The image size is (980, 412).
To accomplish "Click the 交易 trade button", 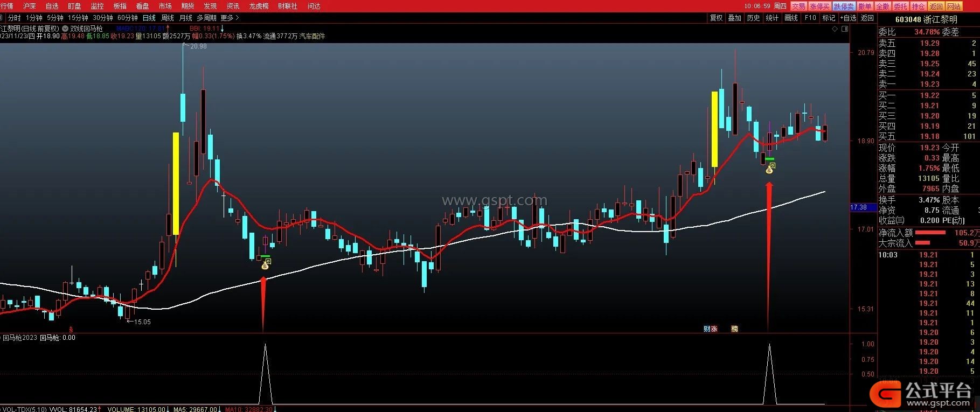I will [x=798, y=6].
